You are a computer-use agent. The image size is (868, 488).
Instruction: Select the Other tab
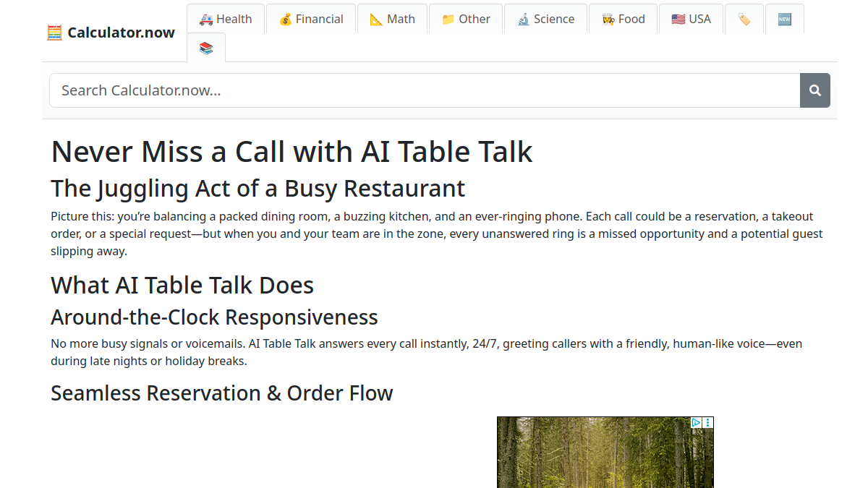pyautogui.click(x=466, y=19)
